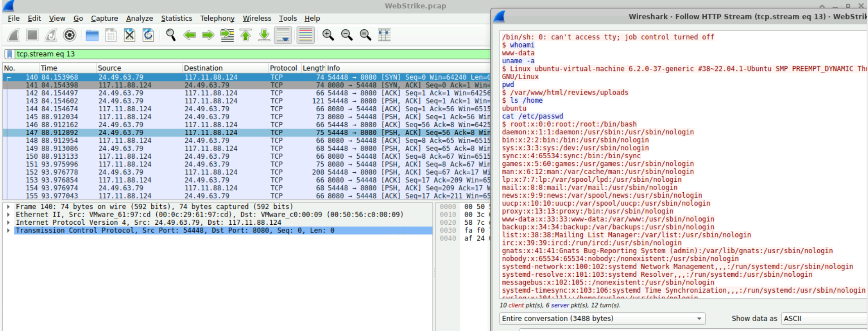The height and width of the screenshot is (331, 868).
Task: Zoom out the main window text
Action: 347,35
